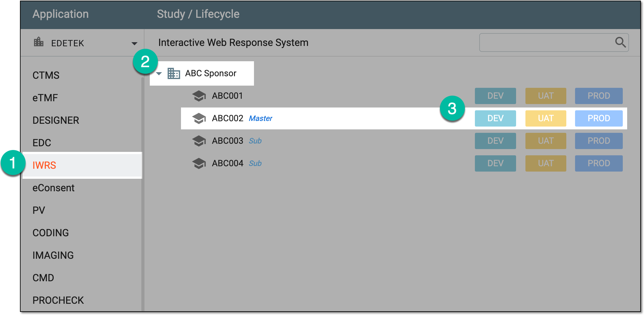644x315 pixels.
Task: Open ABC003 UAT environment
Action: (546, 141)
